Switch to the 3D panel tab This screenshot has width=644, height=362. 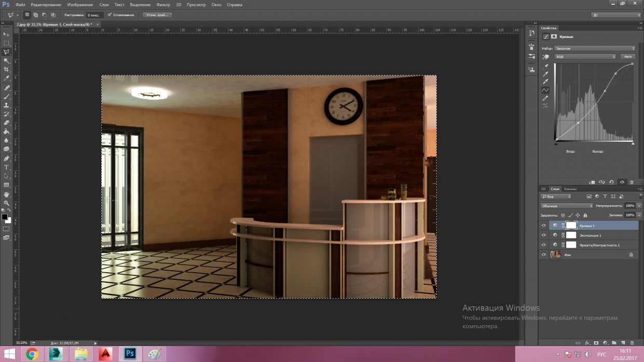click(x=543, y=189)
